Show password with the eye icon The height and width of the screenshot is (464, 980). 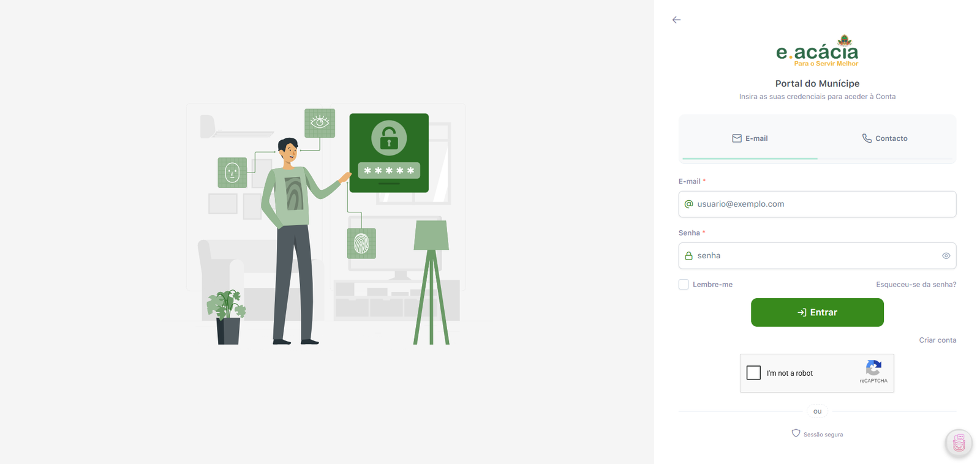click(x=946, y=256)
